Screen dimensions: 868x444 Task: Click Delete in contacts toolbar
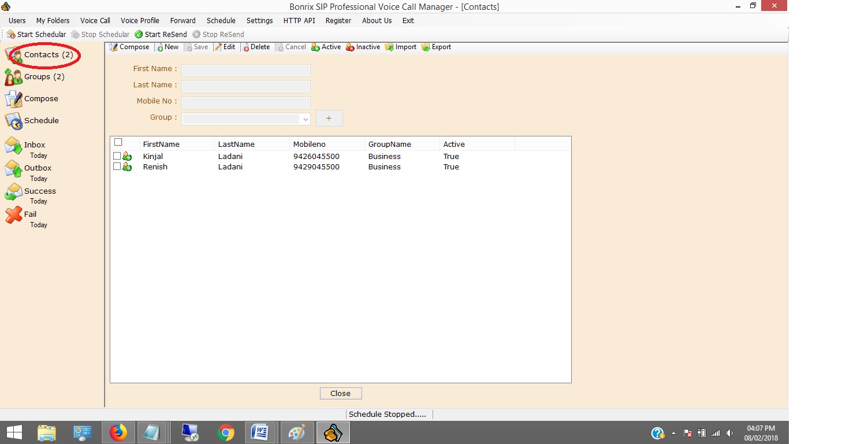(256, 47)
